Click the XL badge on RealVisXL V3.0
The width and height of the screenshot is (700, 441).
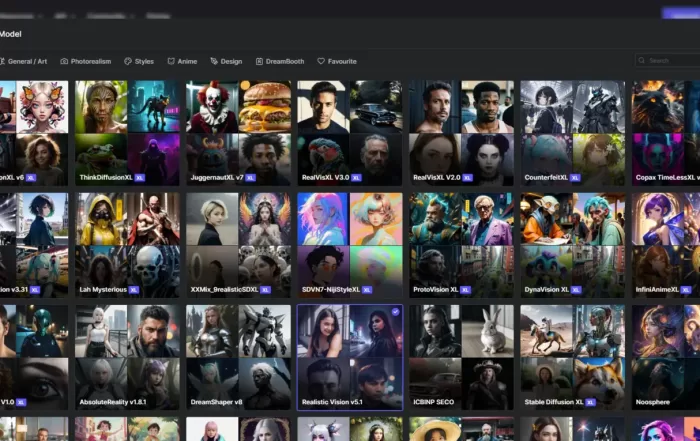coord(356,178)
